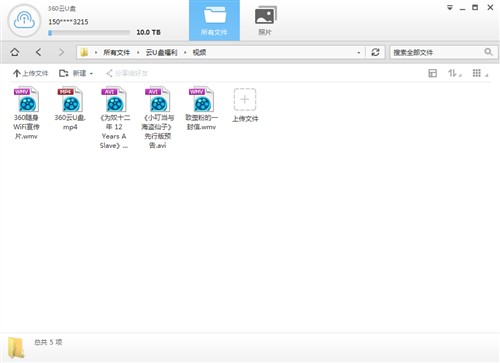
Task: Click the search magnifier icon
Action: 488,52
